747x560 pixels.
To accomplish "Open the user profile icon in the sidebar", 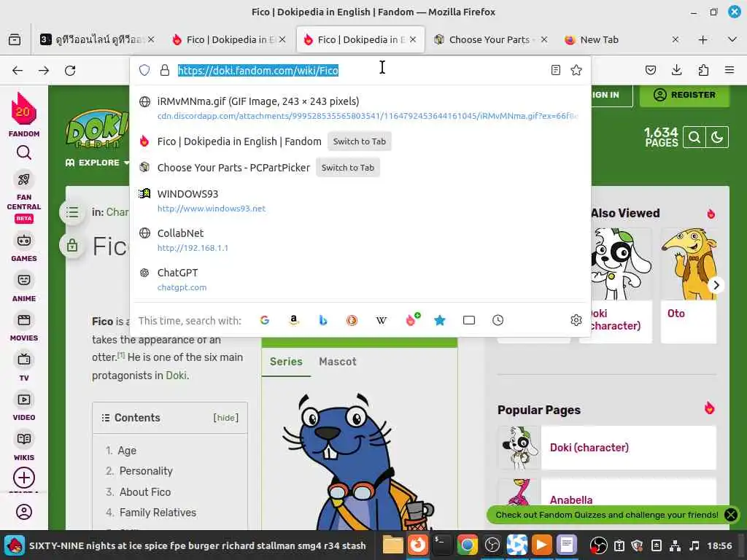I will [24, 512].
